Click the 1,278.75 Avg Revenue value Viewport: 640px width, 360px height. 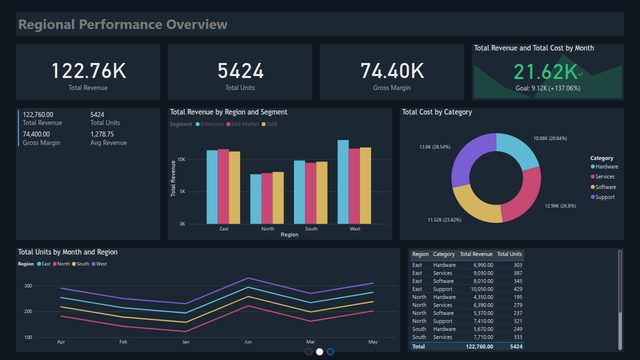coord(102,134)
